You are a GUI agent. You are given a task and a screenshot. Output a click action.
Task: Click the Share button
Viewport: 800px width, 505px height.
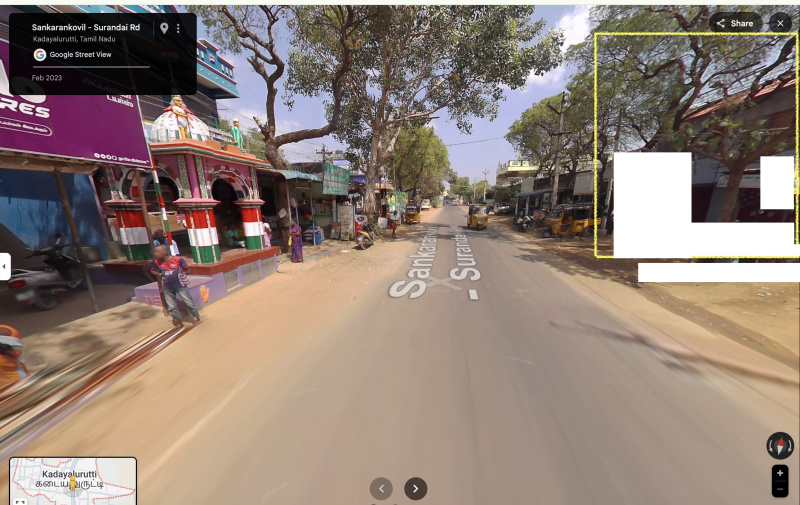735,23
